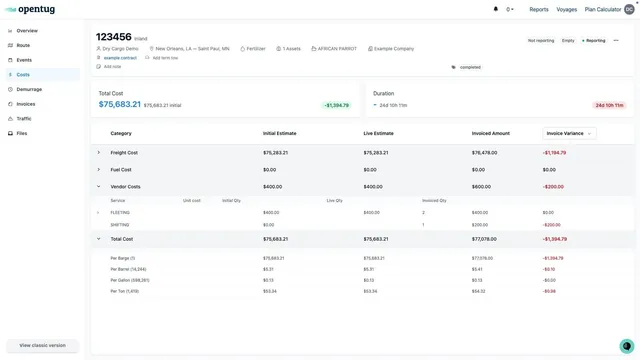Click the total cost value $75,683.21
Viewport: 640px width, 360px height.
point(120,104)
